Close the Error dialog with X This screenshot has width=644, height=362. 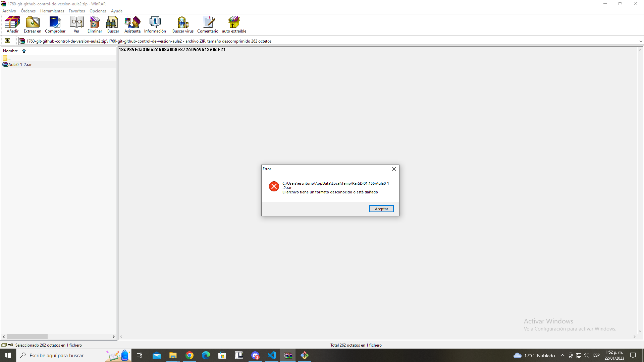(x=394, y=169)
